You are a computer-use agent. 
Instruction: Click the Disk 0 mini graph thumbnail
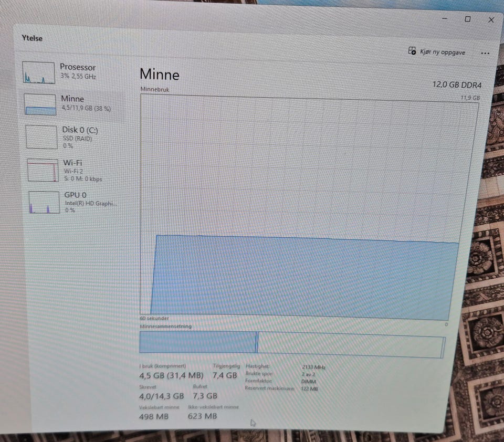click(x=41, y=137)
